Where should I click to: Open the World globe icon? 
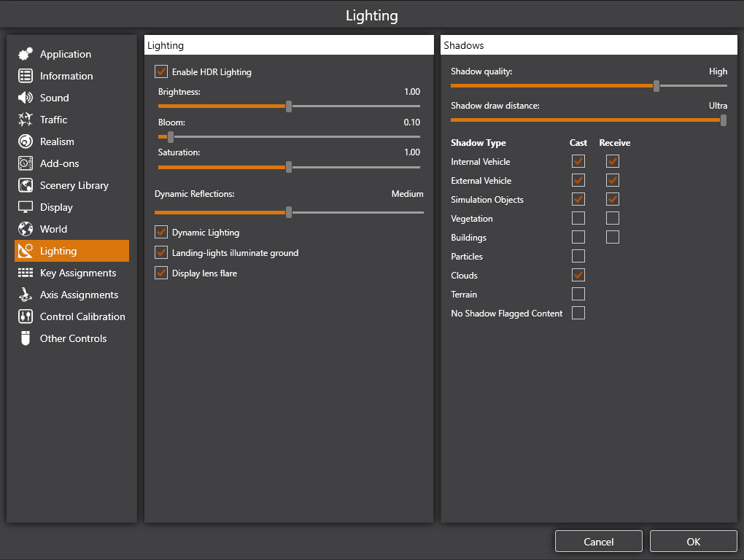[x=26, y=229]
